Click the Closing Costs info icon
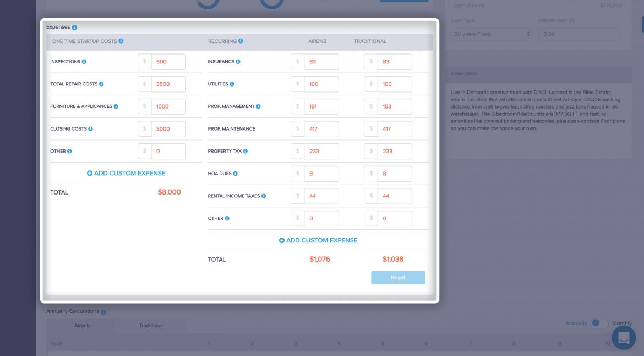This screenshot has width=644, height=356. click(x=90, y=129)
